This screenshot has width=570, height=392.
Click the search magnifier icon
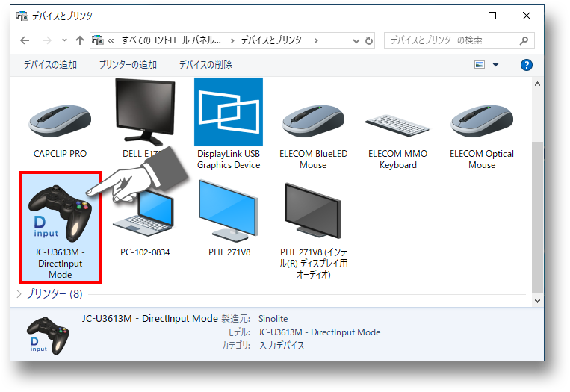pyautogui.click(x=524, y=40)
